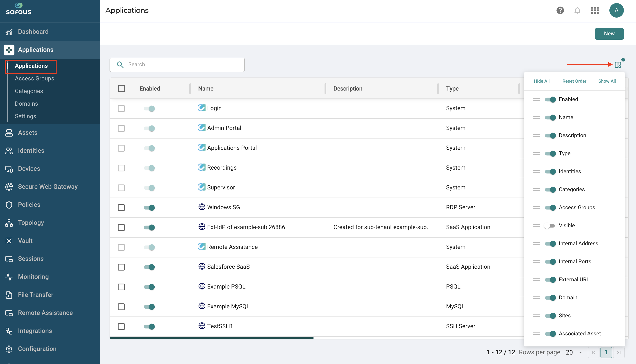Click the Name column header
636x364 pixels.
(206, 89)
